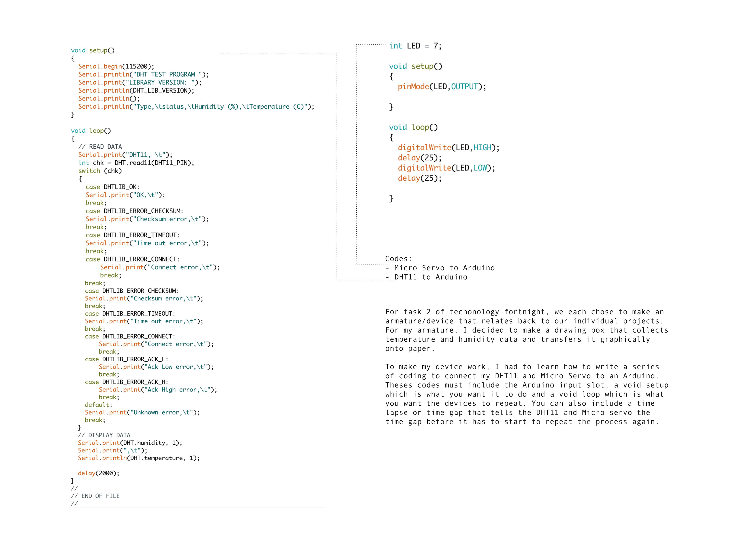Image resolution: width=756 pixels, height=535 pixels.
Task: Select the line Serial.println(DHT_LIB_VERSION);
Action: click(136, 90)
